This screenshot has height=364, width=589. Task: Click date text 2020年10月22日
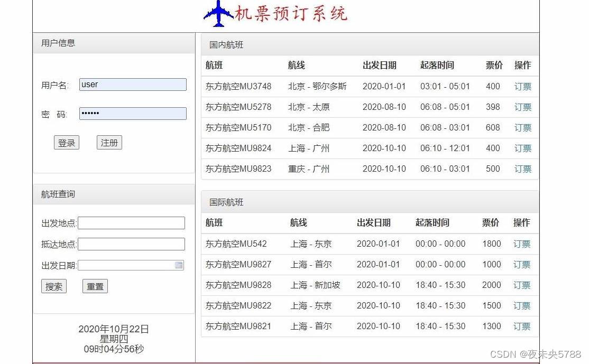pyautogui.click(x=114, y=329)
